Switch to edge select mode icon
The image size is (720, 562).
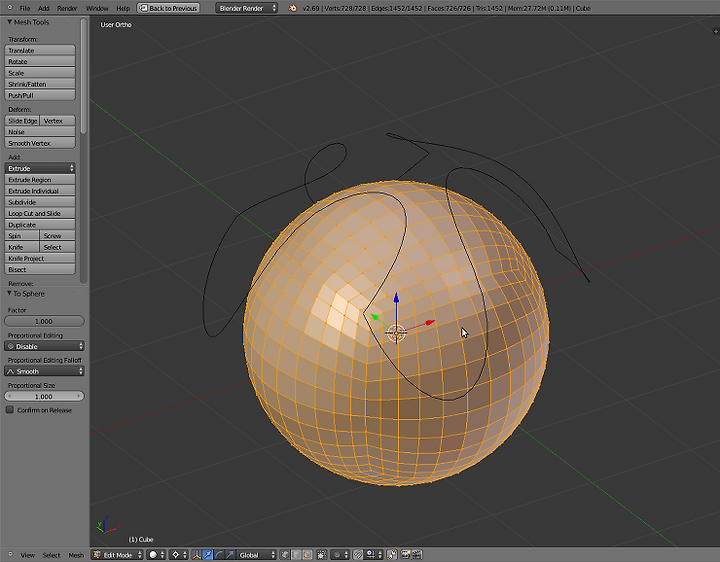pos(296,555)
